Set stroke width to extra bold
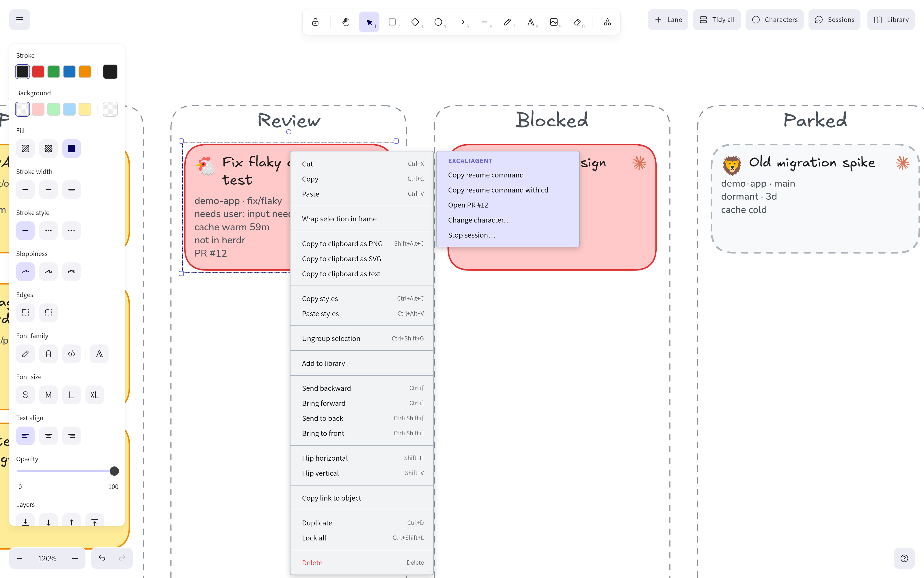Screen dimensions: 924x578 (71, 190)
